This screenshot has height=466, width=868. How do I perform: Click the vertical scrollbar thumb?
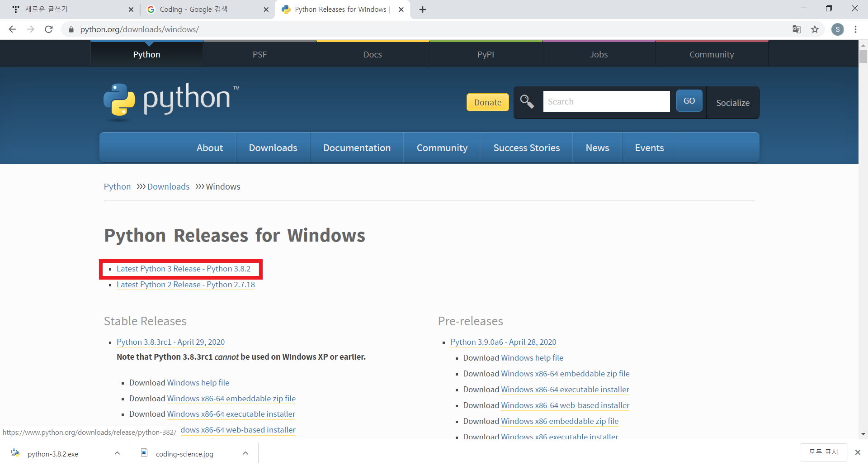pyautogui.click(x=863, y=56)
